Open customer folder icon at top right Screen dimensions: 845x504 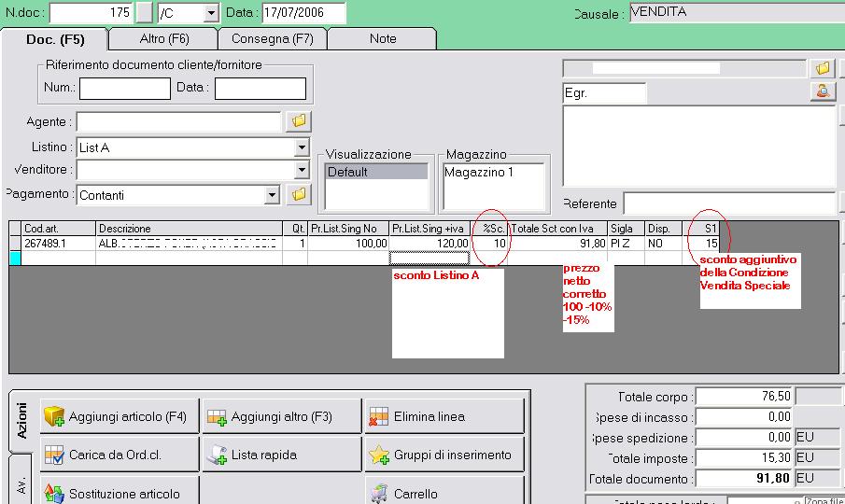pyautogui.click(x=823, y=68)
